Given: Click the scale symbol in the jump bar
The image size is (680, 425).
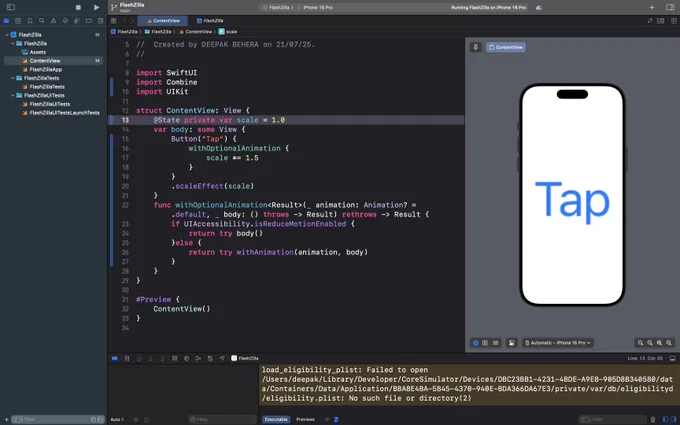Looking at the screenshot, I should coord(228,32).
